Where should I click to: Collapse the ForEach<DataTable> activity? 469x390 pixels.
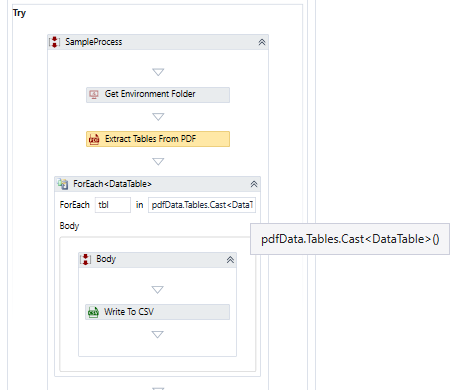(254, 184)
